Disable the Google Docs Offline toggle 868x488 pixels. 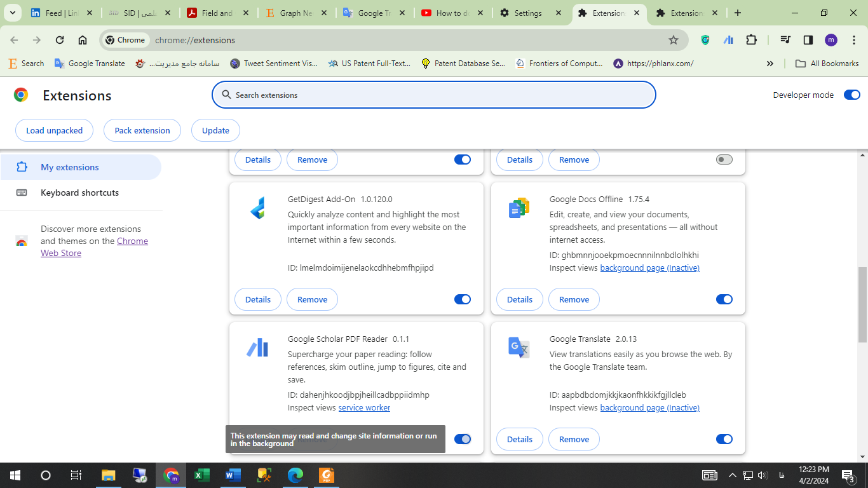[724, 299]
